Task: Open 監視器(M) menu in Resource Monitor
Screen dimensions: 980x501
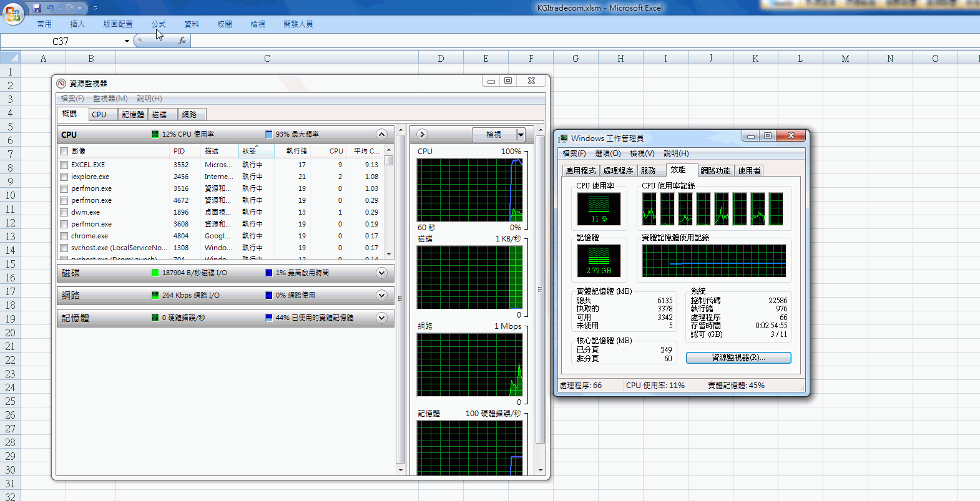Action: (x=110, y=99)
